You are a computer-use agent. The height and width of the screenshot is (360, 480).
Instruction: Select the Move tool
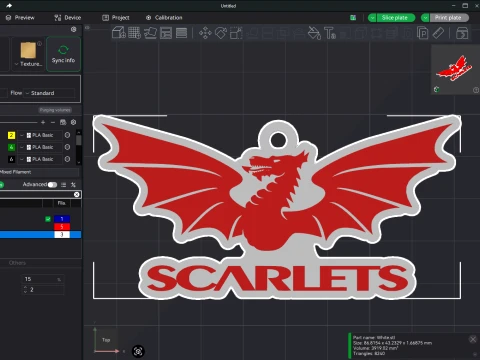(x=205, y=33)
